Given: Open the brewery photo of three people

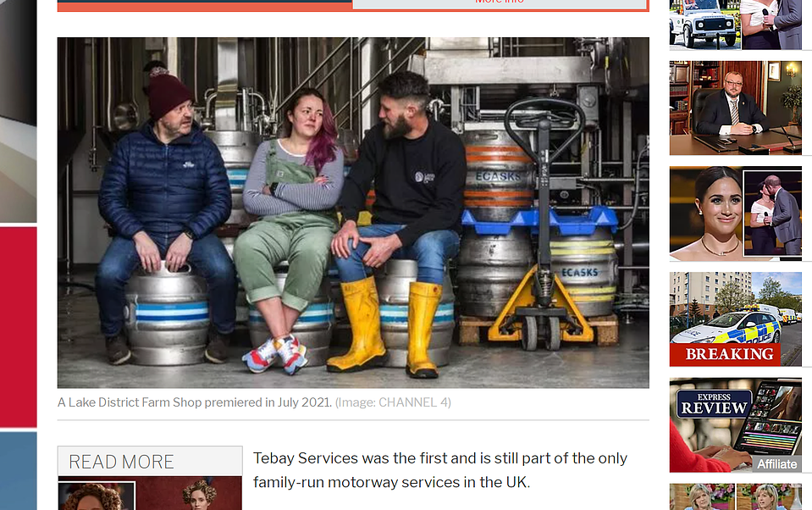Looking at the screenshot, I should point(353,213).
